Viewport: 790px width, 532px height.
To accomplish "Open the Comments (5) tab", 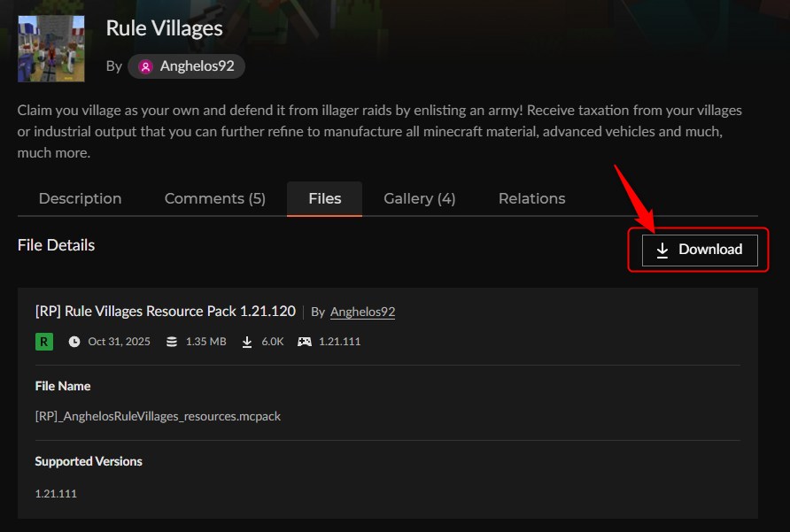I will (214, 198).
